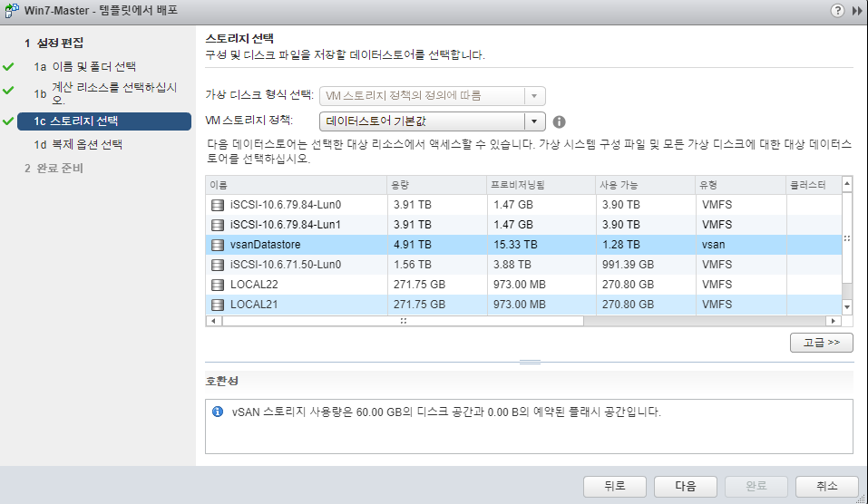Select row iSCSI-10.6.79.84-Lun1
The height and width of the screenshot is (504, 868).
tap(523, 225)
